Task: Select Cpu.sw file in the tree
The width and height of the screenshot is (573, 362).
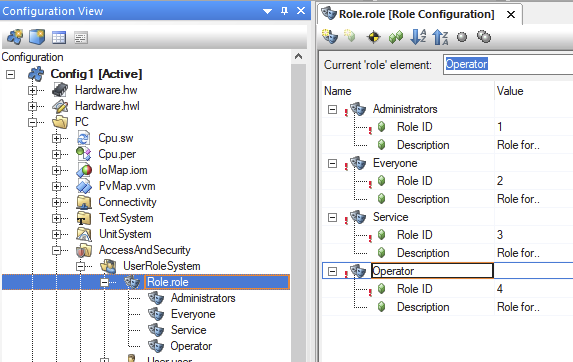Action: [115, 138]
